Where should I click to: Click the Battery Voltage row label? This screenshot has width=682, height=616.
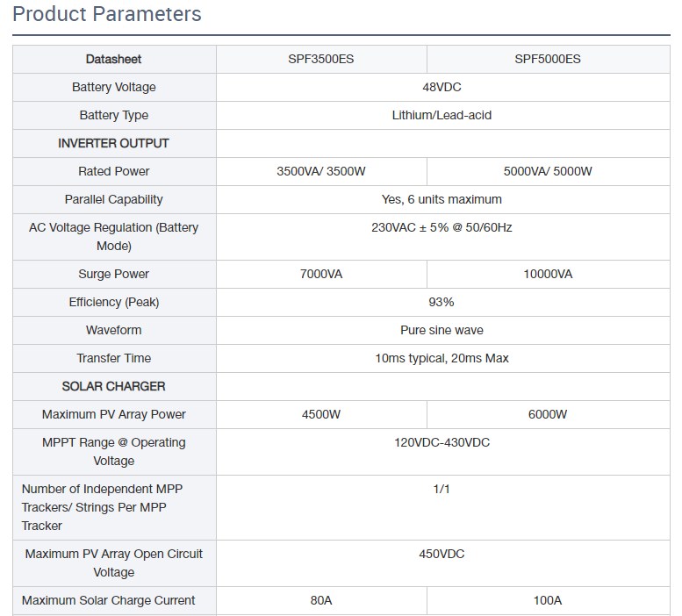114,87
